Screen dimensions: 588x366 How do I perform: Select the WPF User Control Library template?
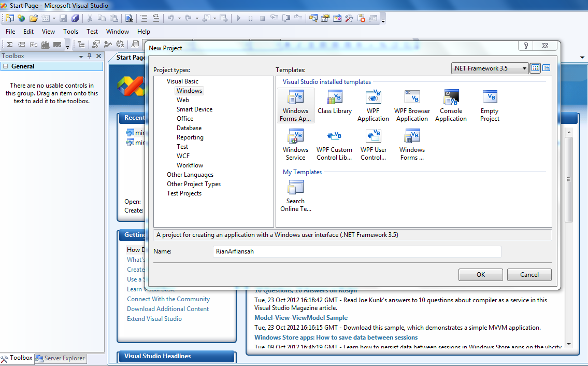pos(374,145)
